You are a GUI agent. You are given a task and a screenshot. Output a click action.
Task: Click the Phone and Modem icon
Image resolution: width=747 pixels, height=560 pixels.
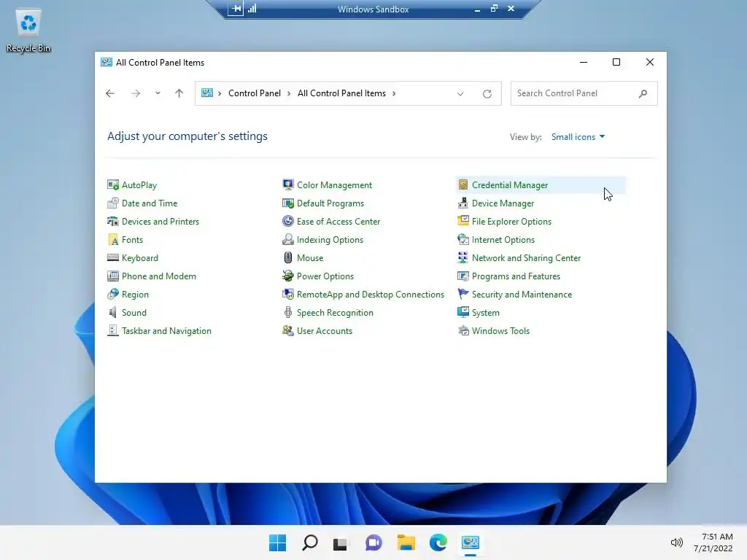[113, 276]
